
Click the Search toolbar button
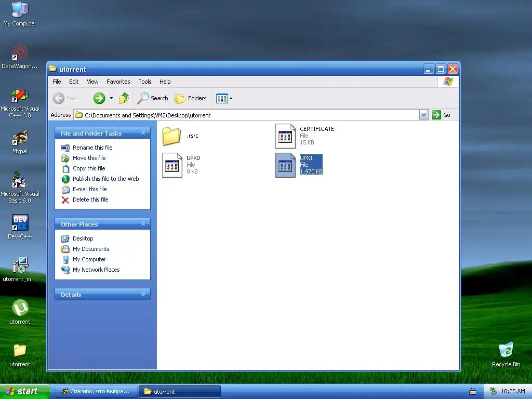tap(152, 98)
